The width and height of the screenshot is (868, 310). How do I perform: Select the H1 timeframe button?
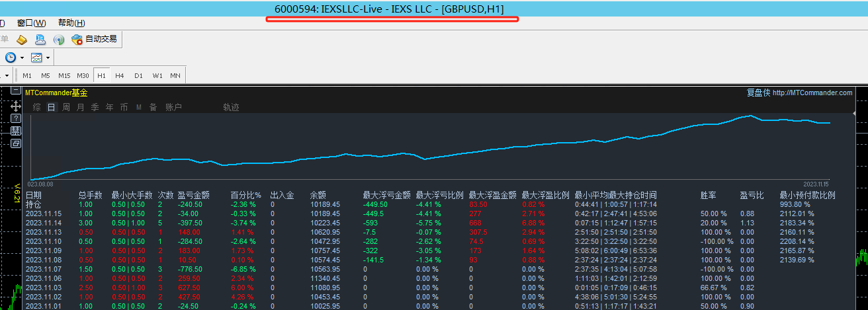click(x=101, y=75)
